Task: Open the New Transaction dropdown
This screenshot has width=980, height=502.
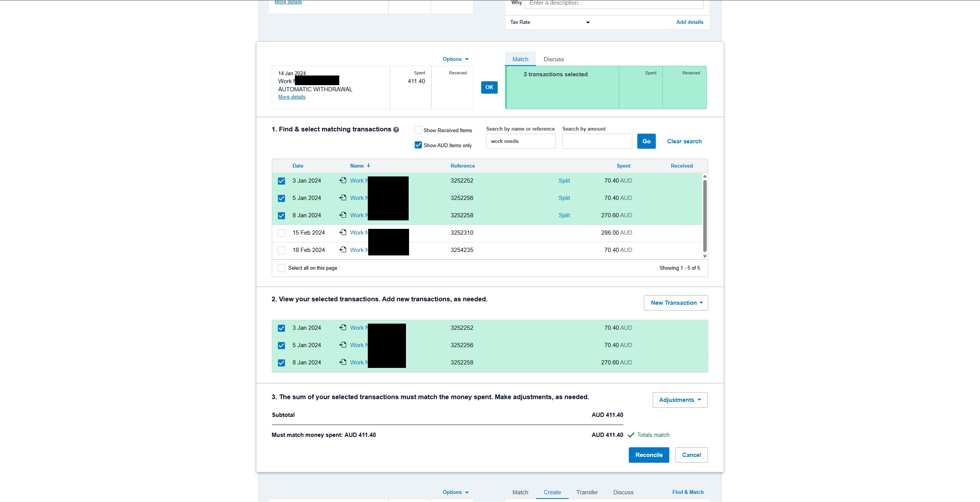Action: (676, 303)
